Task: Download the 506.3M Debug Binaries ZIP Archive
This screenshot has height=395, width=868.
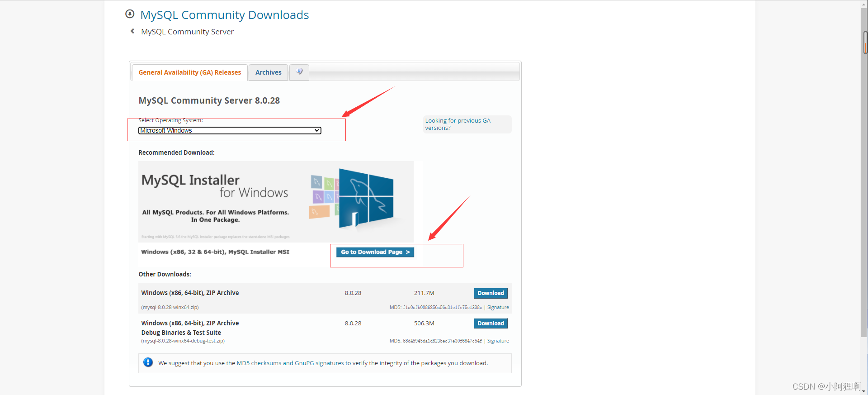Action: point(491,324)
